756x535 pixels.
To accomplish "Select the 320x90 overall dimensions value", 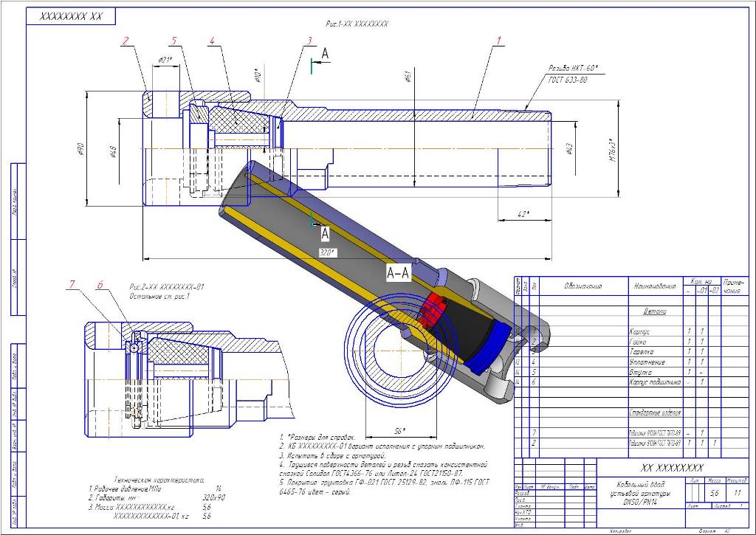I will (x=212, y=497).
